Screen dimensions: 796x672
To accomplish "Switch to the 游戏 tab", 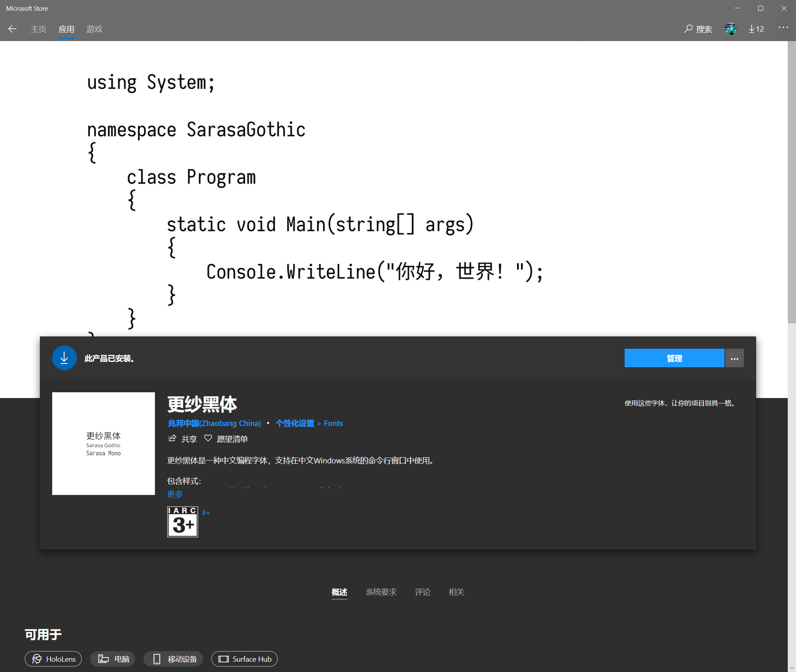I will coord(95,29).
